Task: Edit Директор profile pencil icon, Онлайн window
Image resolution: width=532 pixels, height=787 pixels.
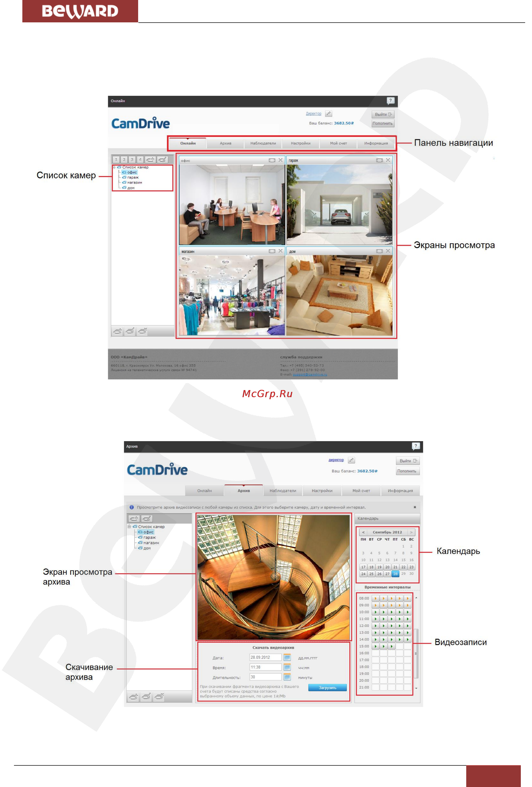Action: pyautogui.click(x=329, y=113)
